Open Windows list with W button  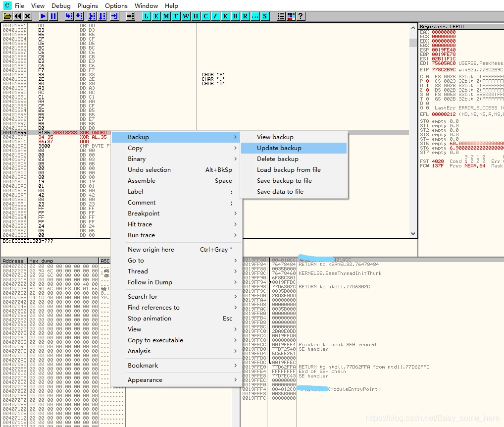pyautogui.click(x=186, y=16)
